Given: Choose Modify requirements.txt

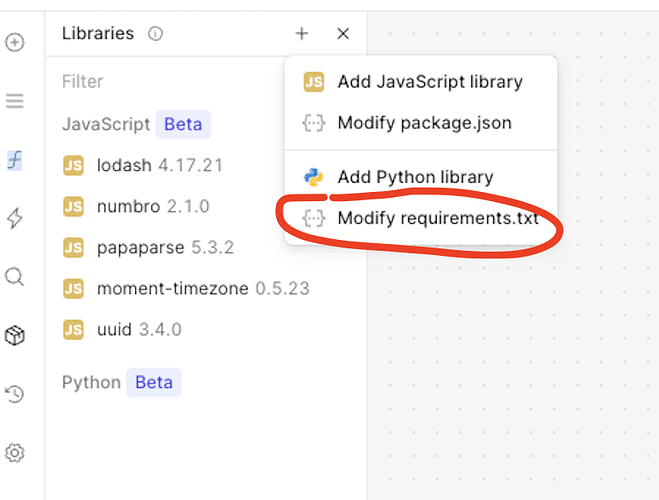Looking at the screenshot, I should (x=421, y=218).
